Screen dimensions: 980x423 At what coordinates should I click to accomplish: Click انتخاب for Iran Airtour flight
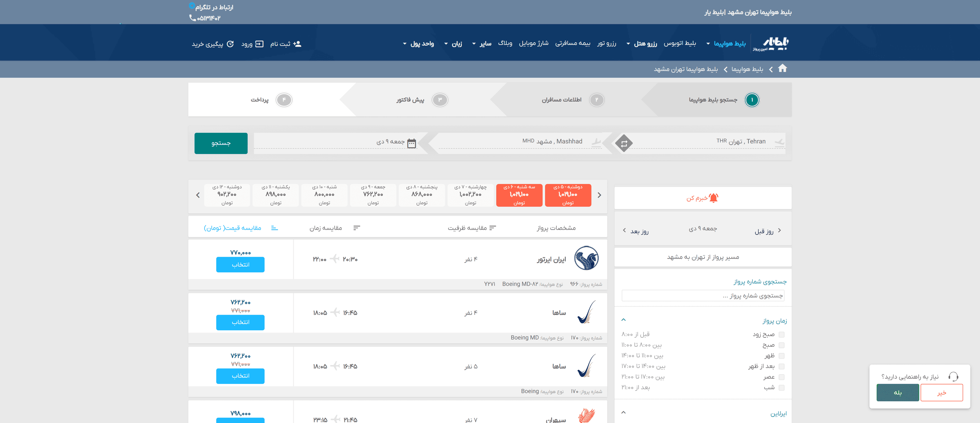240,264
